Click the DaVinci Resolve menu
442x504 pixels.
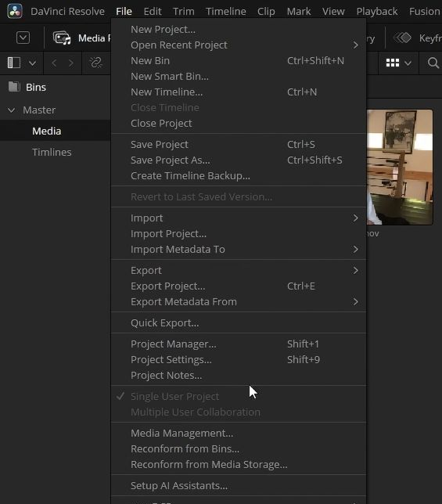pos(67,11)
